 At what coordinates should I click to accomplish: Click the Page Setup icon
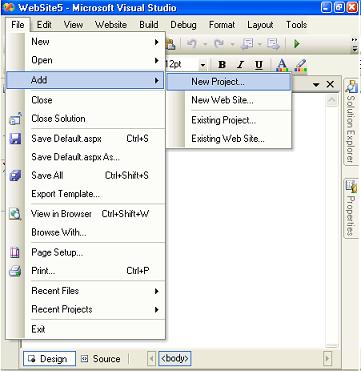coord(15,253)
